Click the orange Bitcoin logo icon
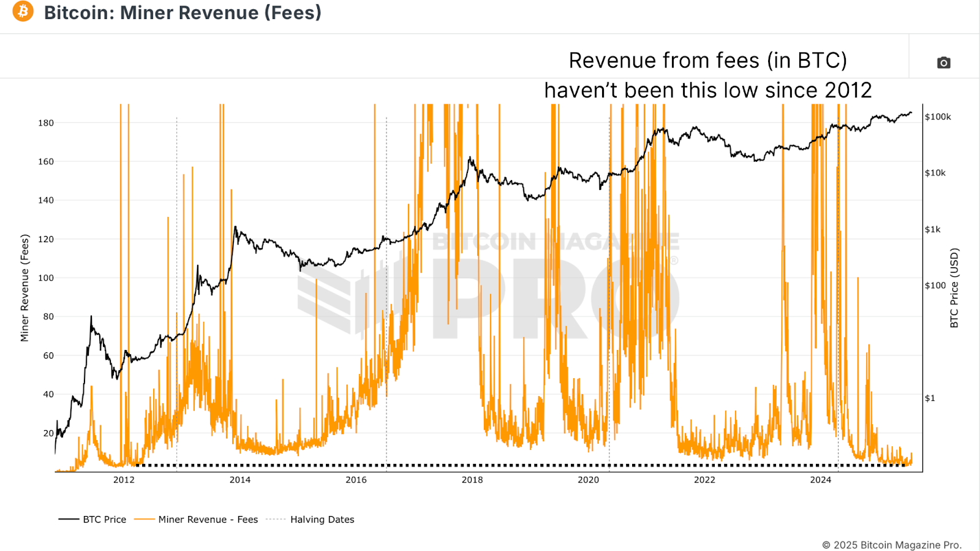 23,11
